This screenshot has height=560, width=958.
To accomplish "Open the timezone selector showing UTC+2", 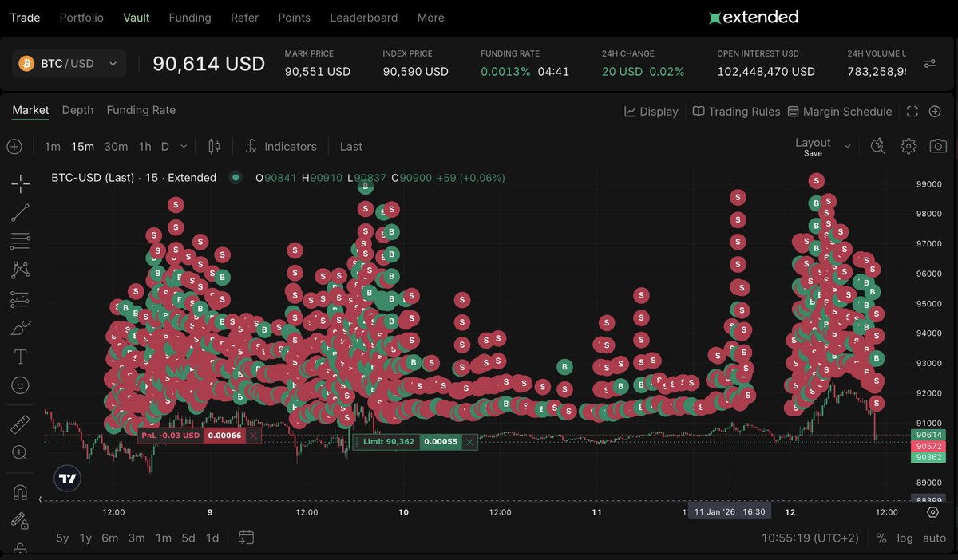I will [x=810, y=538].
